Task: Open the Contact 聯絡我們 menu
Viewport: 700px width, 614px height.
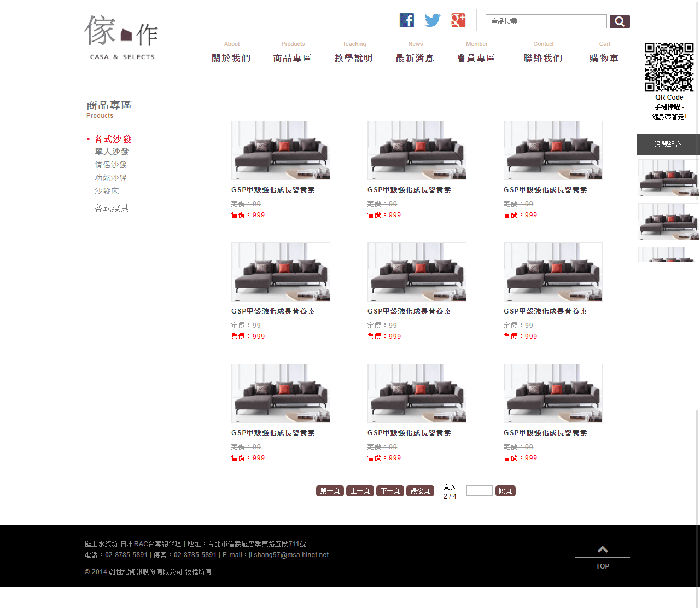Action: [543, 52]
